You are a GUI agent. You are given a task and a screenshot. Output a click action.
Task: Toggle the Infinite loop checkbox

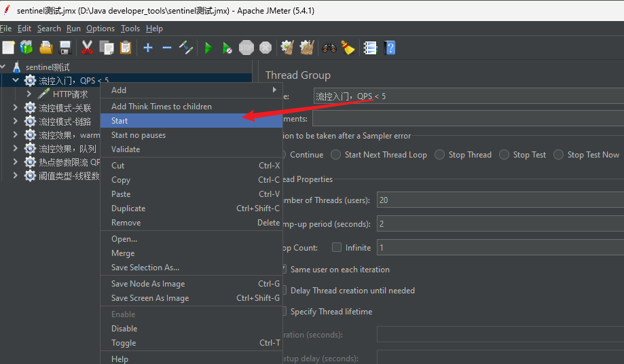[x=337, y=247]
